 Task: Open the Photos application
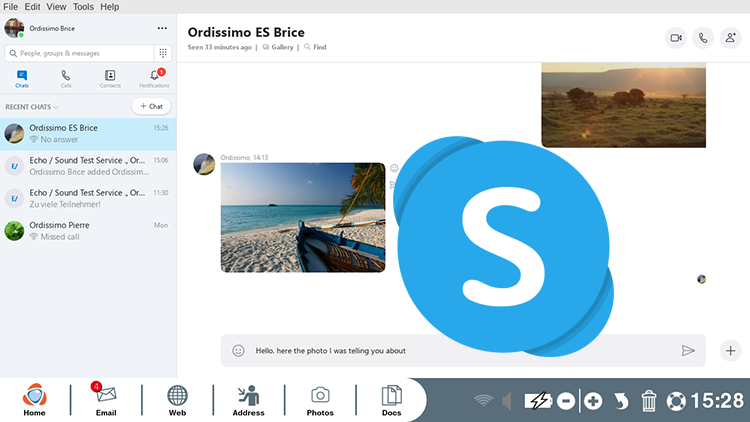pyautogui.click(x=320, y=400)
